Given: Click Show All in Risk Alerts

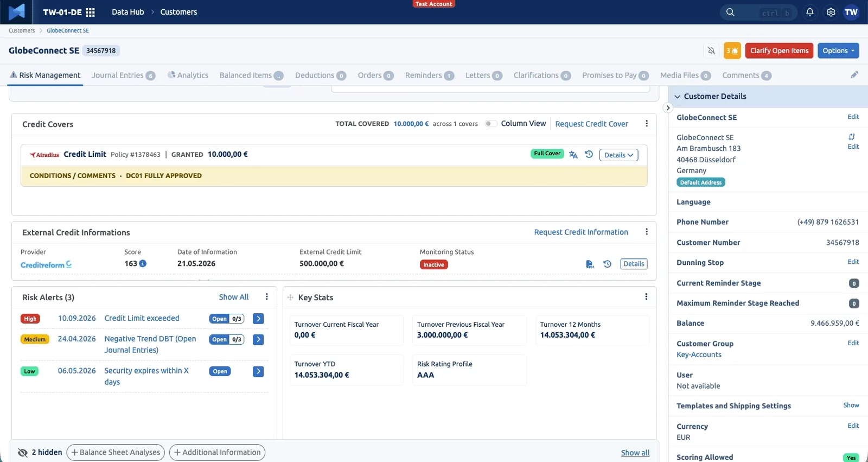Looking at the screenshot, I should tap(233, 297).
